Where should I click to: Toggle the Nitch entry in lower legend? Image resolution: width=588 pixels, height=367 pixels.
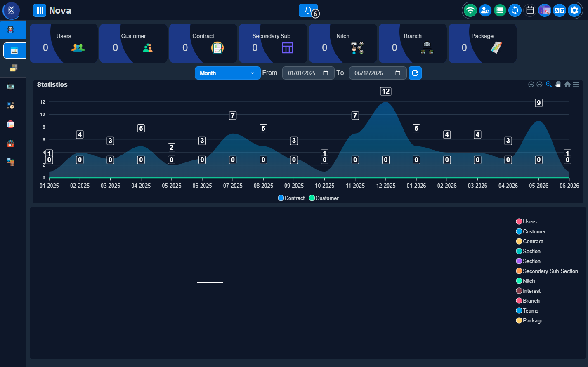(x=526, y=281)
